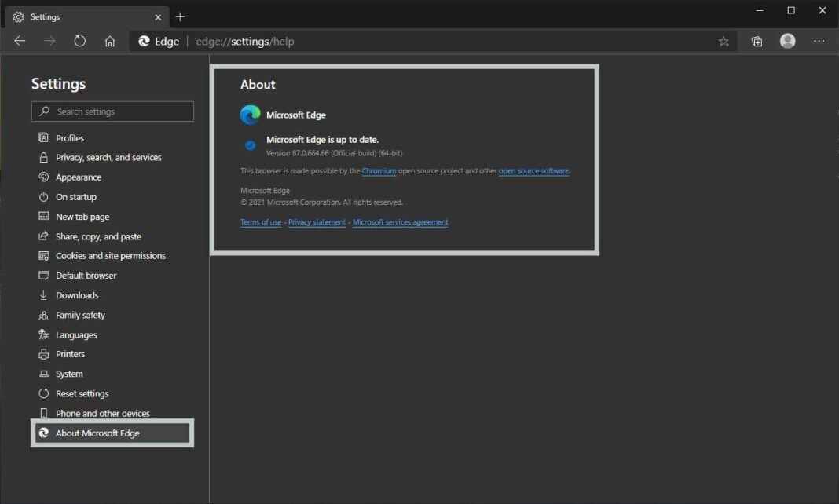Click the Downloads icon in the sidebar
This screenshot has height=504, width=839.
point(43,294)
